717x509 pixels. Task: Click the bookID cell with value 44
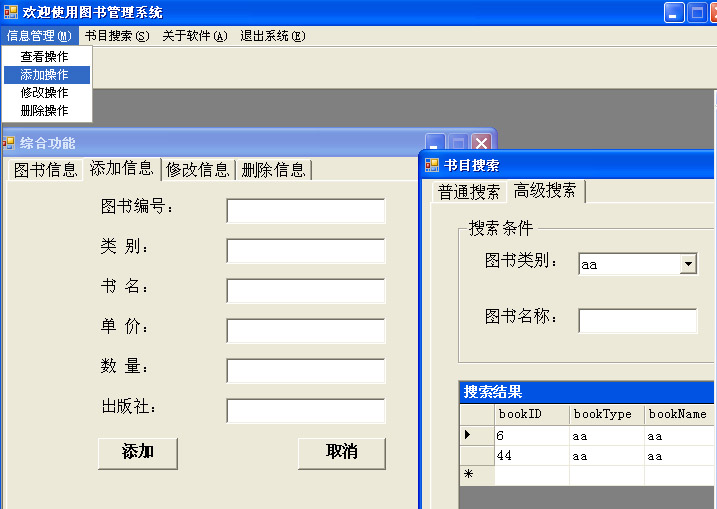532,456
